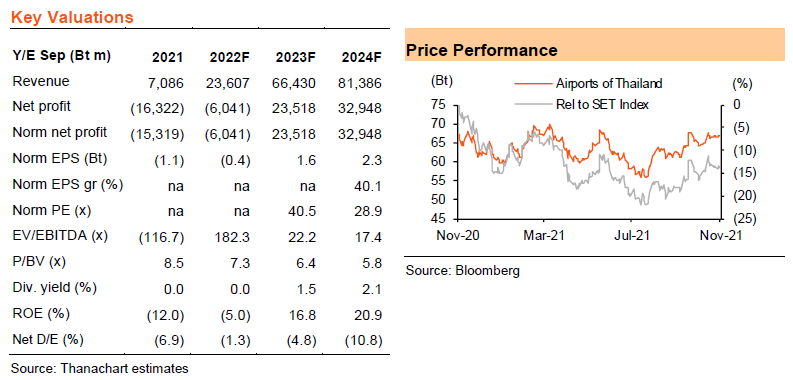
Task: Select the 2024F column header
Action: (x=361, y=57)
